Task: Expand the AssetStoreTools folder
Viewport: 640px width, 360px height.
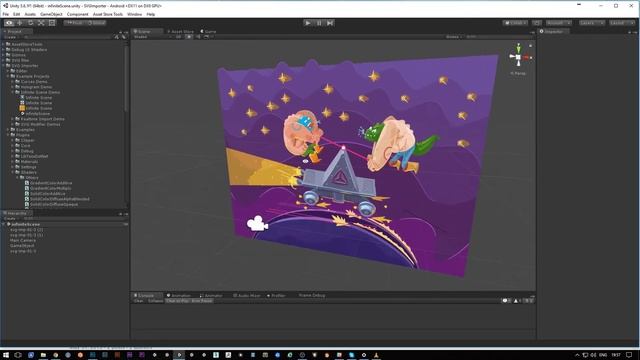Action: pyautogui.click(x=4, y=44)
